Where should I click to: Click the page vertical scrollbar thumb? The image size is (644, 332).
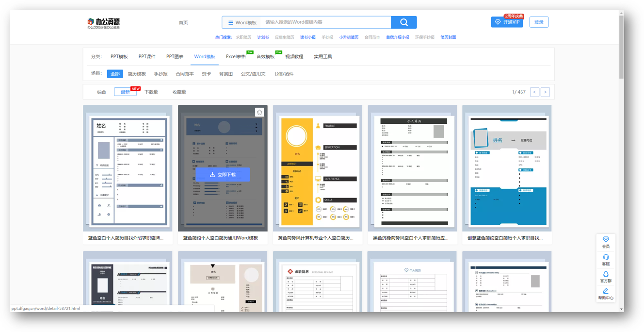point(621,47)
